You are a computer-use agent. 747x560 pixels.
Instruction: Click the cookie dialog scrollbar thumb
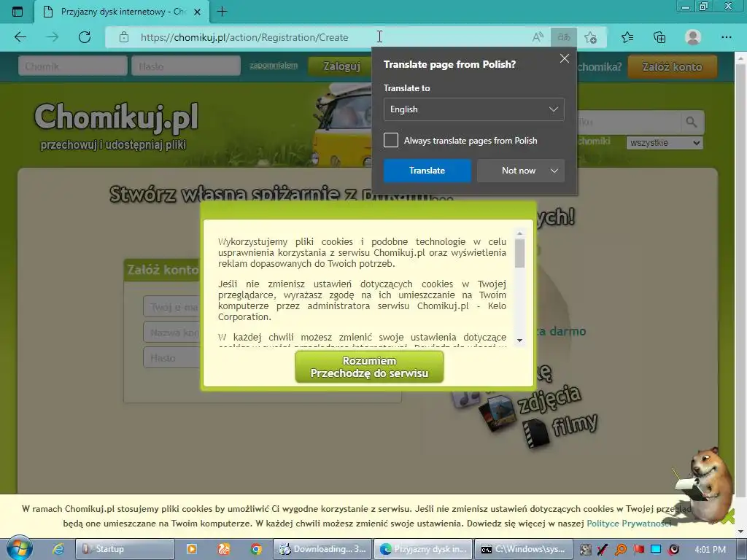tap(519, 253)
